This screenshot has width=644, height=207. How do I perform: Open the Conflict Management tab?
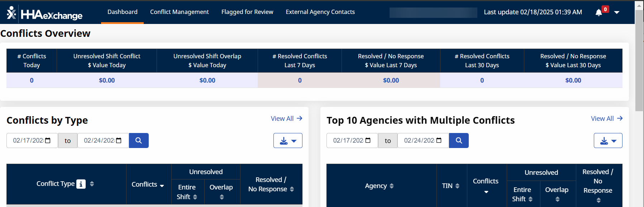[179, 12]
